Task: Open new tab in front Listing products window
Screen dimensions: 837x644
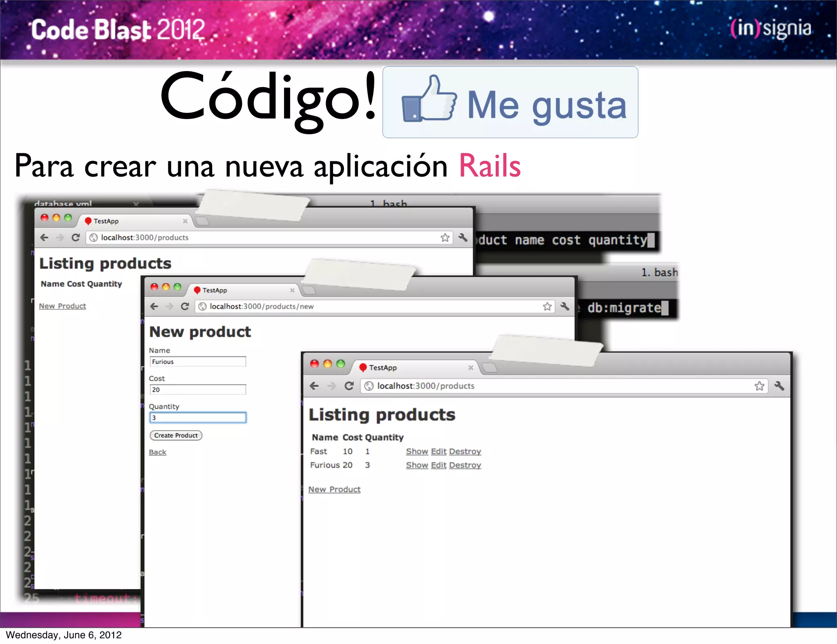Action: coord(489,368)
